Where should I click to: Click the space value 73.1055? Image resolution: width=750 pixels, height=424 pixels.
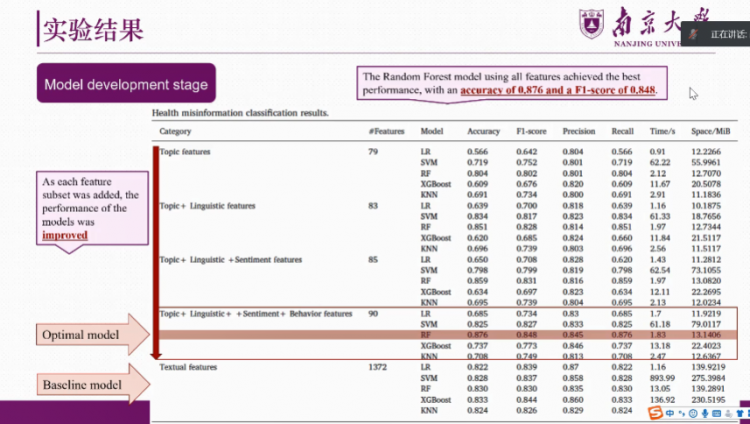706,270
